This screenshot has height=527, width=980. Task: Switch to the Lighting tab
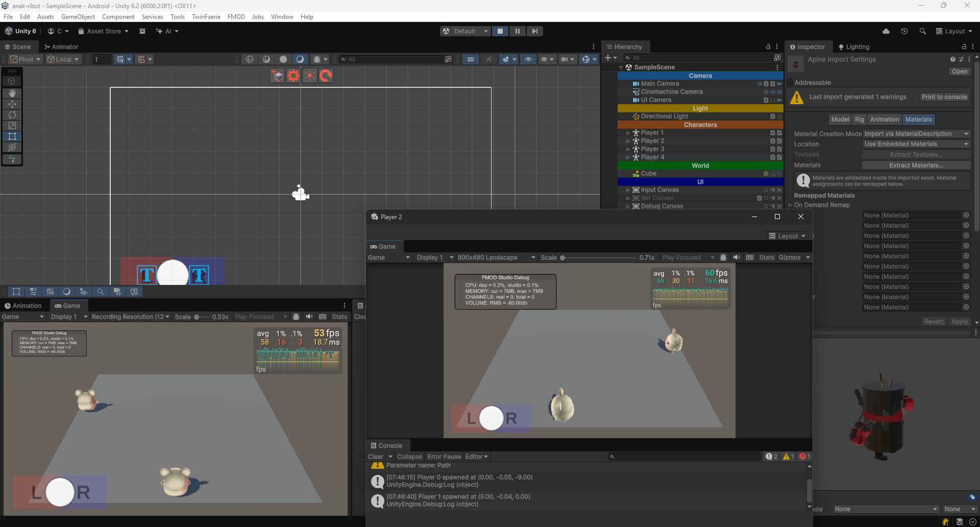click(x=854, y=46)
